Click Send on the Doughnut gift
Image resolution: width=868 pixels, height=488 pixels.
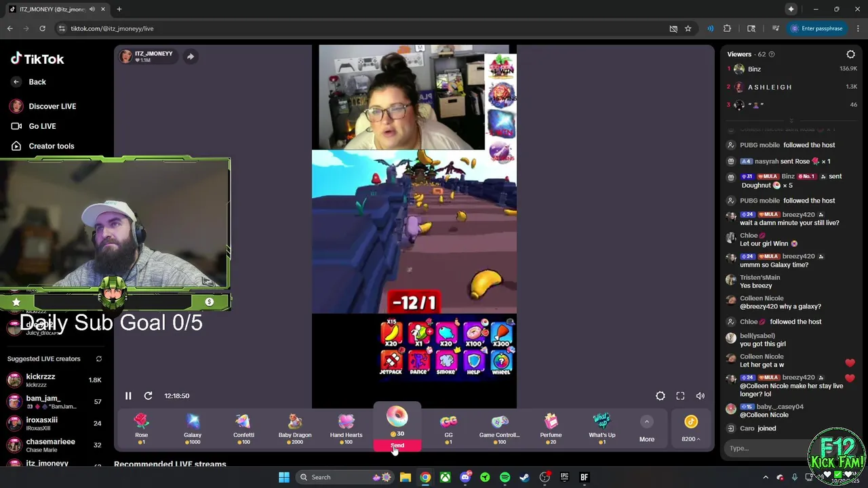pos(397,446)
